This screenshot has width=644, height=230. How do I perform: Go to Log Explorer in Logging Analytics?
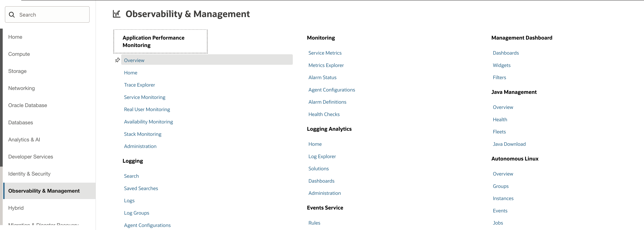click(x=322, y=156)
